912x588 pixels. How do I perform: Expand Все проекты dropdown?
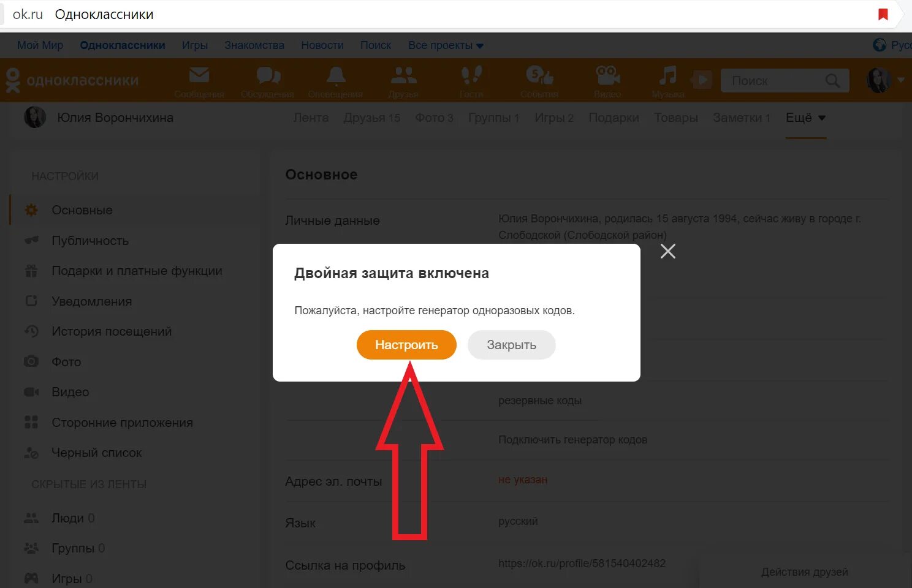[x=446, y=45]
